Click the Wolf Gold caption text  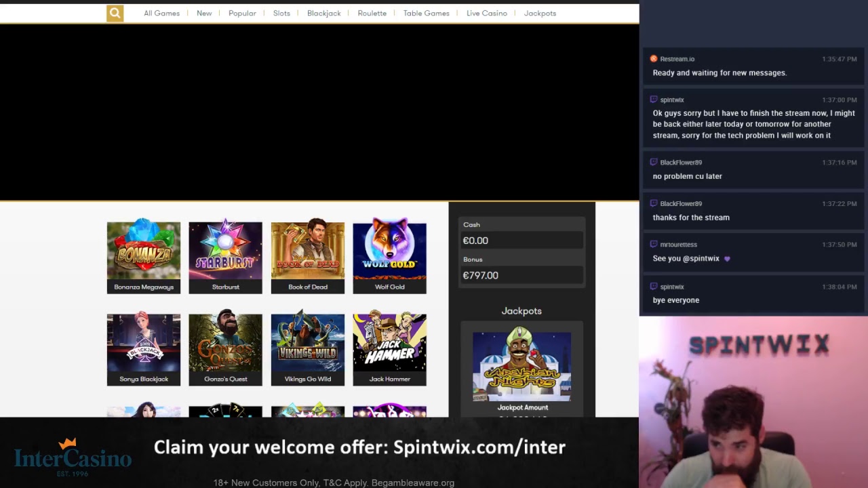point(389,287)
